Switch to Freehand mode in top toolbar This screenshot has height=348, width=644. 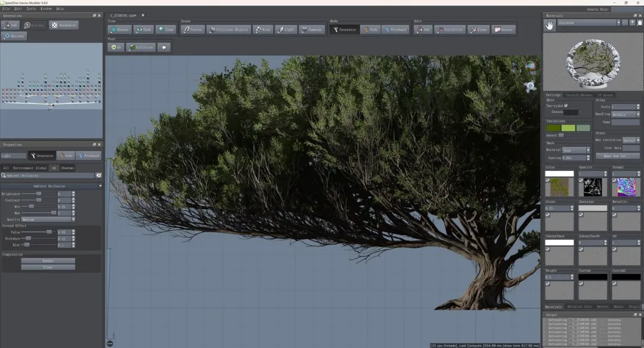click(395, 29)
